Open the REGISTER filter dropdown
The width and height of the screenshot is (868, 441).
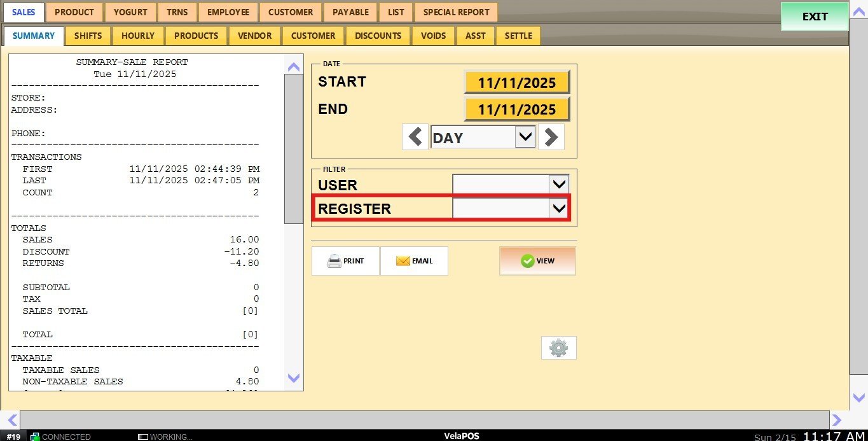pyautogui.click(x=559, y=208)
